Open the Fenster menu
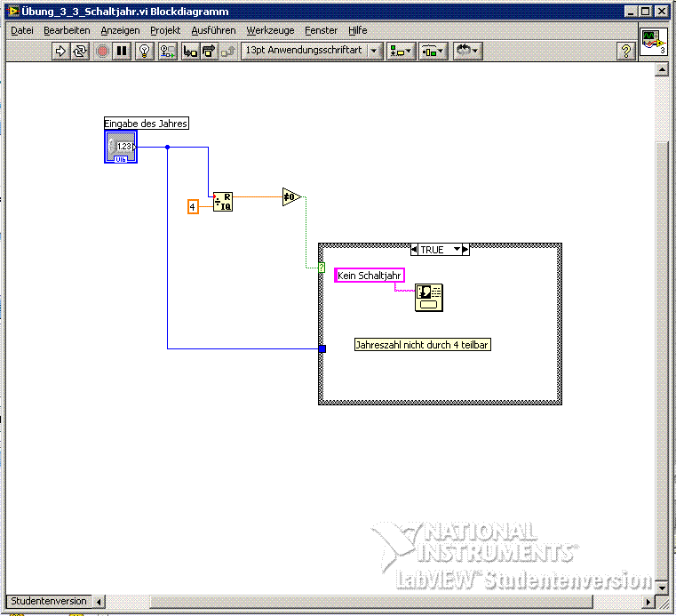676x616 pixels. pyautogui.click(x=322, y=30)
